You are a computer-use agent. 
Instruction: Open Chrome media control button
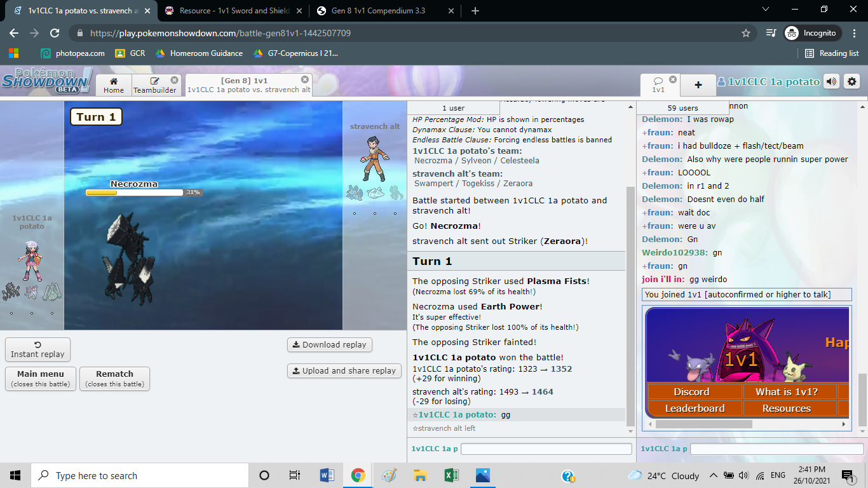[x=771, y=33]
